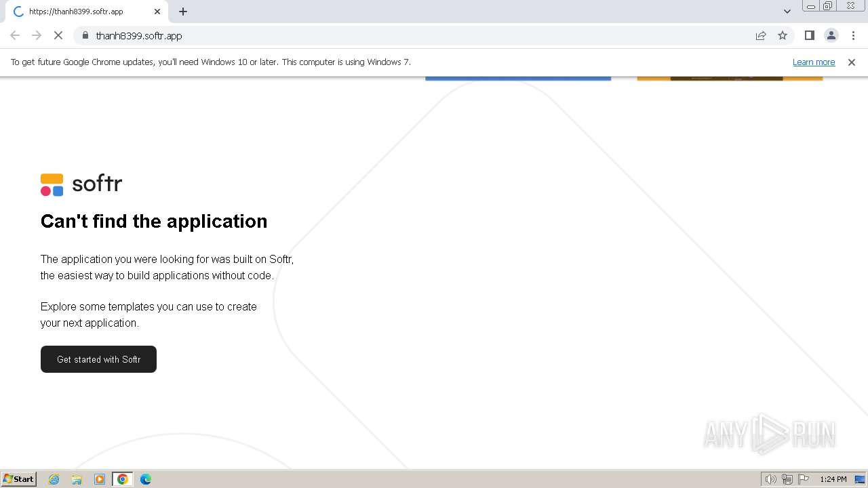Expand the tab search dropdown arrow
This screenshot has width=868, height=488.
coord(787,12)
